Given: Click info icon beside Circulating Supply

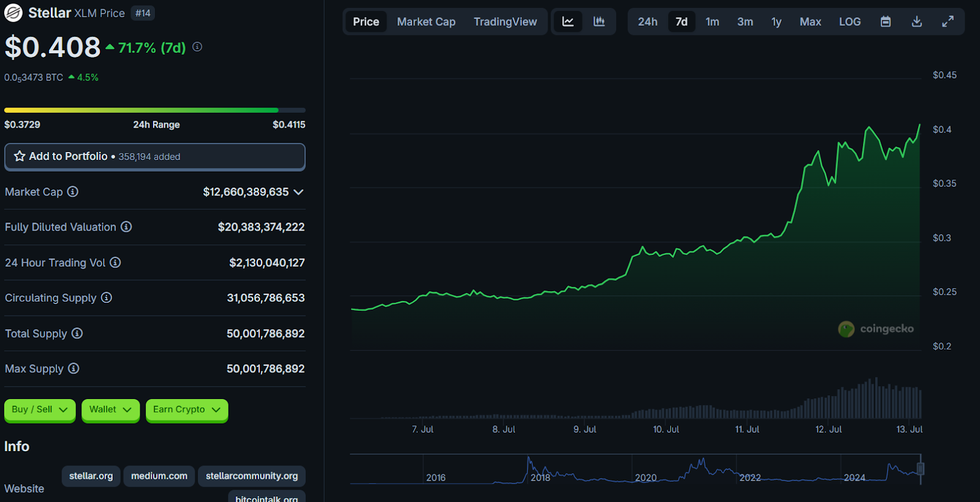Looking at the screenshot, I should coord(107,298).
